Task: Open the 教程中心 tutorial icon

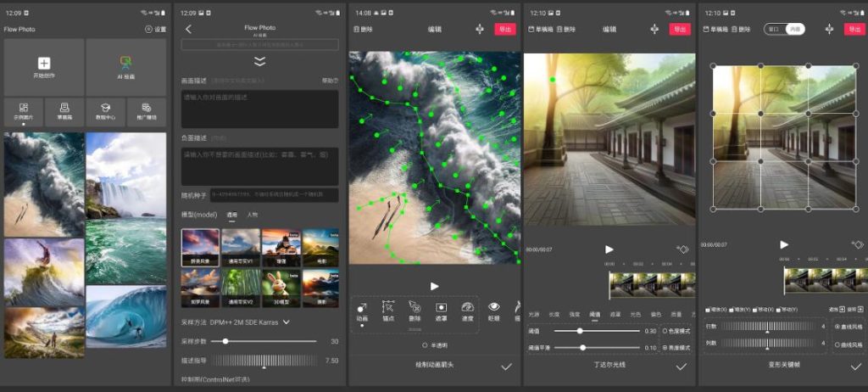Action: [105, 108]
